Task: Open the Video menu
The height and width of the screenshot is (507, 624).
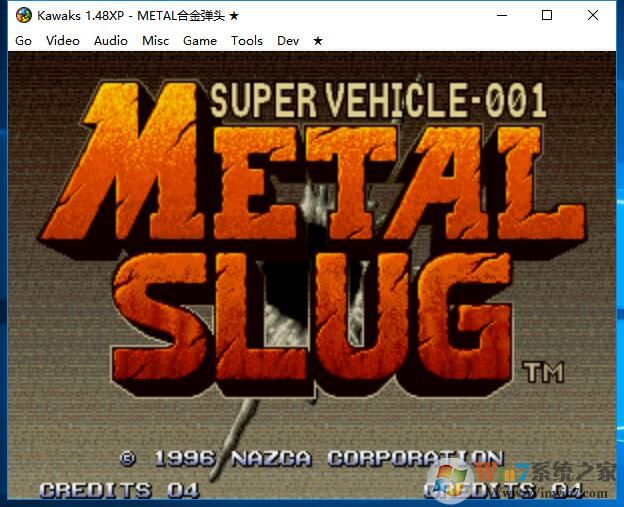Action: (x=62, y=41)
